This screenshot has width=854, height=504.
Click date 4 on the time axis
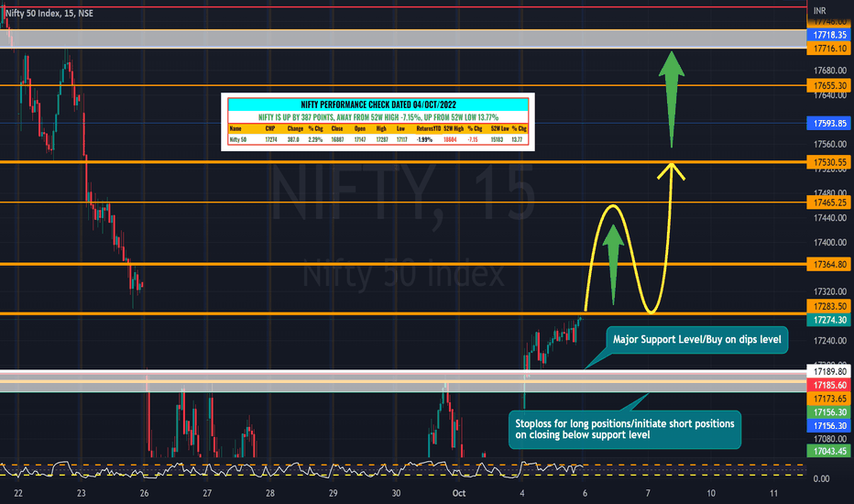tap(521, 493)
